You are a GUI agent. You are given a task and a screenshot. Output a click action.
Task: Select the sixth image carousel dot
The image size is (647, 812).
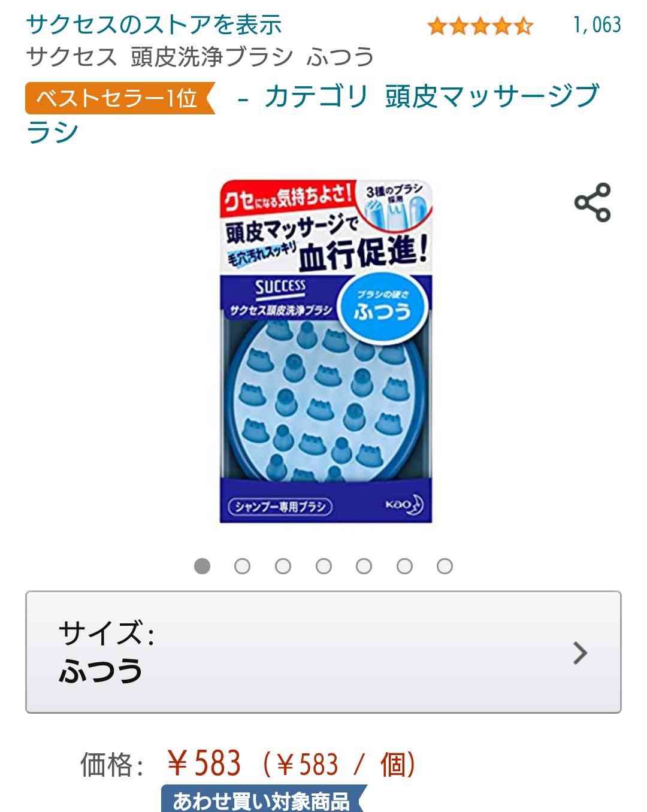coord(404,566)
